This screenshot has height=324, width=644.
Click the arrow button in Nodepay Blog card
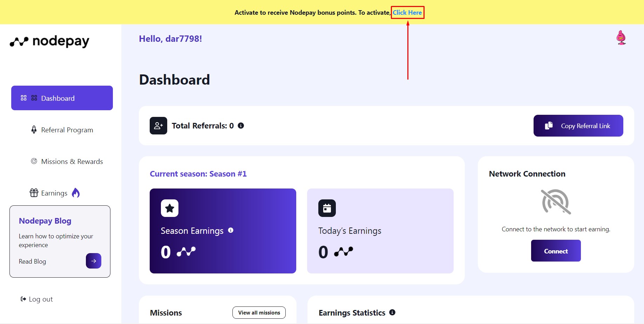coord(94,261)
